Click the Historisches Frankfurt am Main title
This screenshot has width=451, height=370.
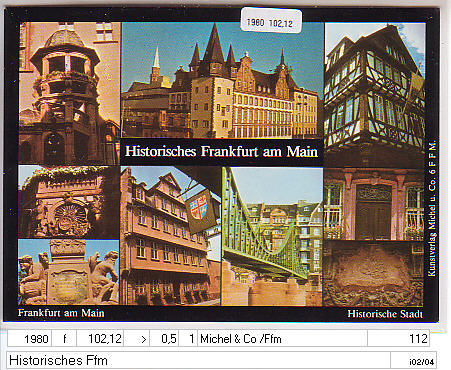pos(221,152)
